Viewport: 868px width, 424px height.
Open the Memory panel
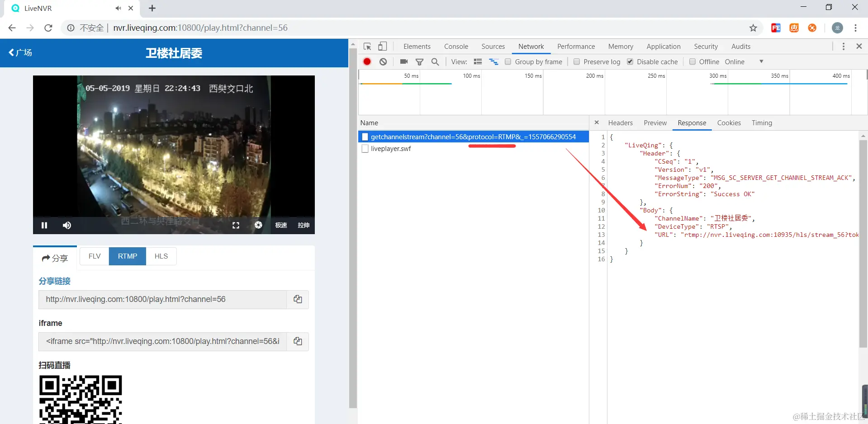coord(621,47)
